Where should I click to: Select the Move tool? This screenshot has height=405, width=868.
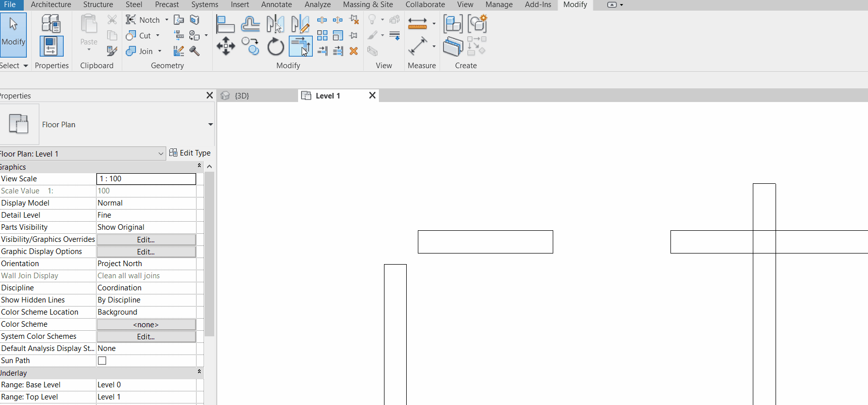(225, 46)
